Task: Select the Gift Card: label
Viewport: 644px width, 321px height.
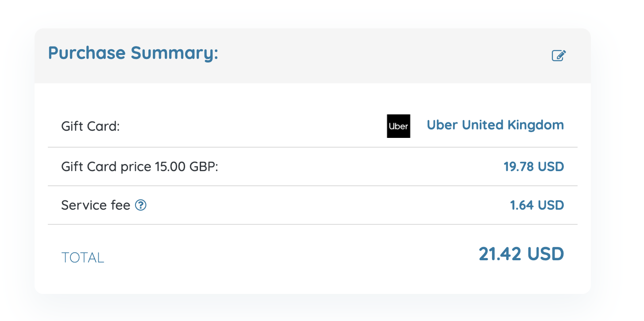Action: (x=91, y=126)
